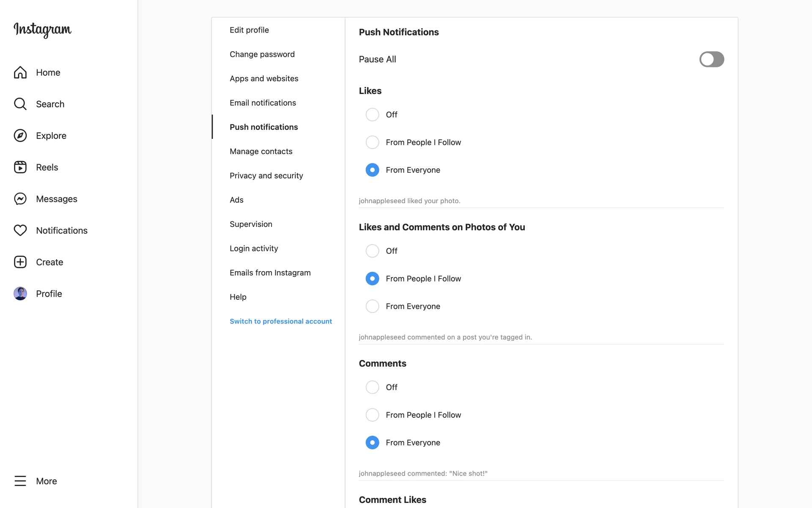Click Switch to professional account link
Screen dimensions: 812x508
click(280, 321)
